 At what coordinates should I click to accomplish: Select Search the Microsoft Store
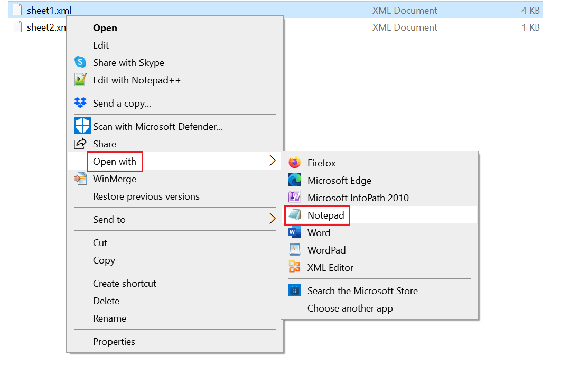tap(362, 290)
